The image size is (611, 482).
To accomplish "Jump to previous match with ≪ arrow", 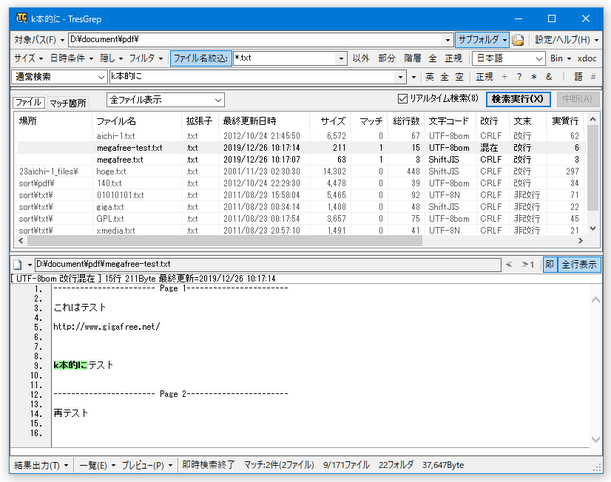I will pyautogui.click(x=509, y=265).
